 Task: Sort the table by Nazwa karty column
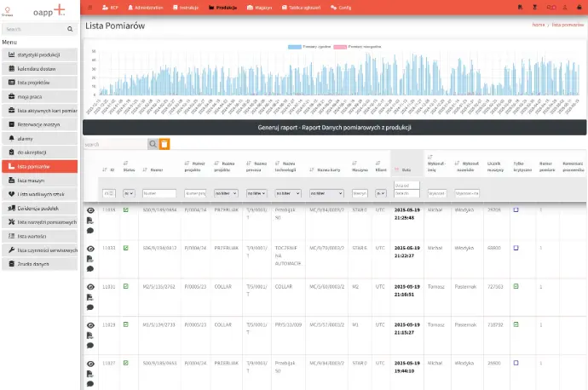point(326,169)
